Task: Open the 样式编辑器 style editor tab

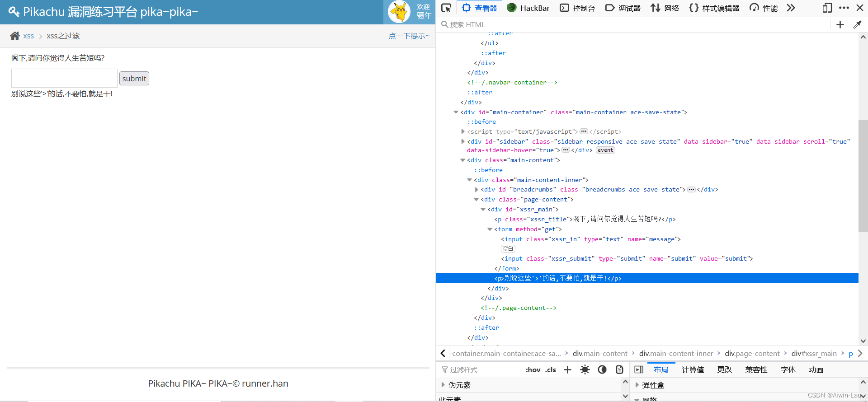Action: click(x=714, y=8)
